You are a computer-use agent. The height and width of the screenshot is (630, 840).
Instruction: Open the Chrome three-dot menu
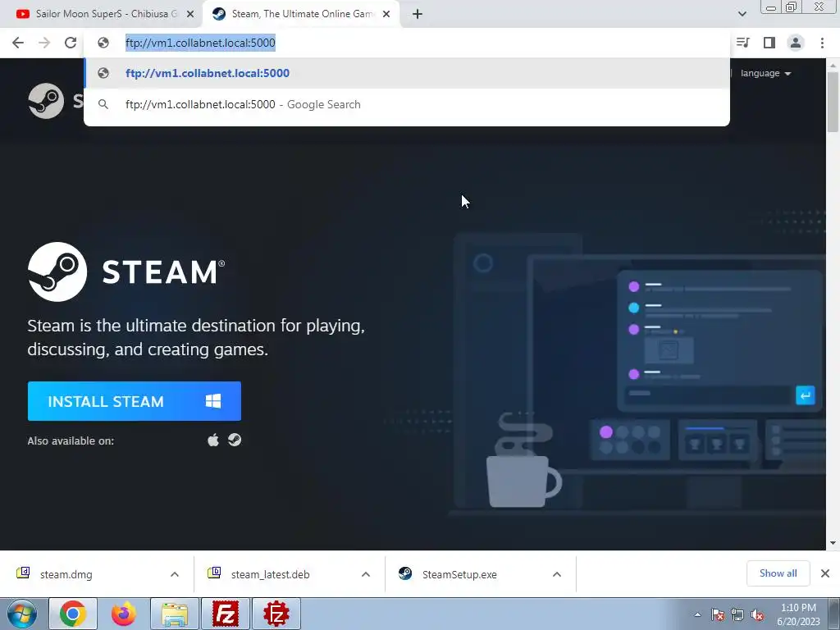pyautogui.click(x=822, y=43)
